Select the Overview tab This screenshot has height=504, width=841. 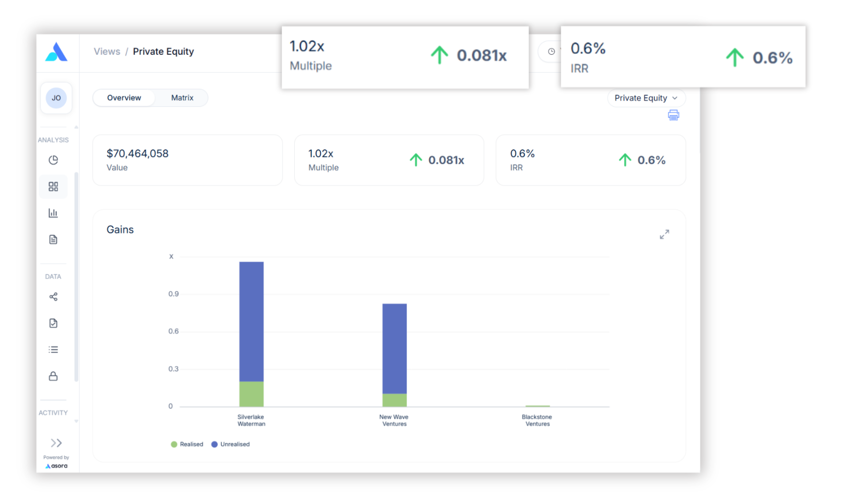coord(124,98)
